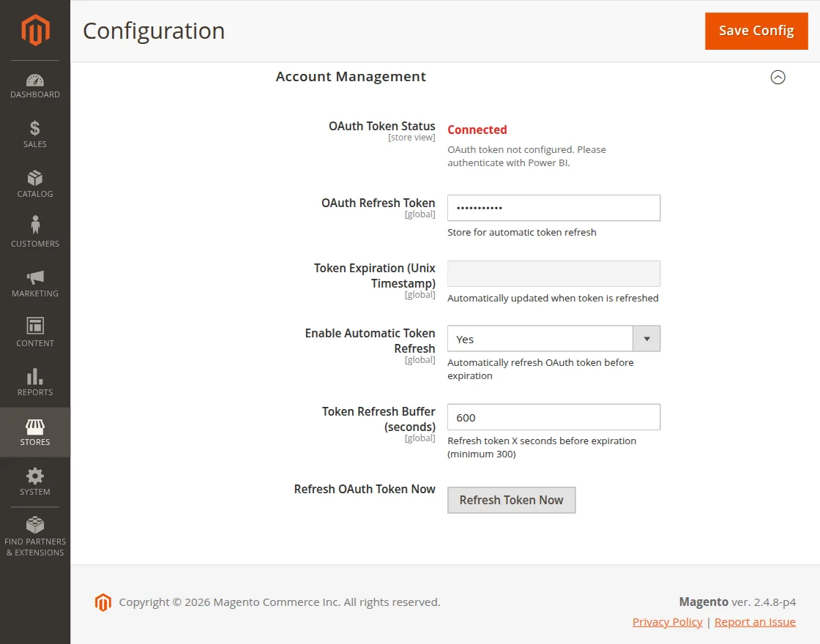Open the Customers person icon menu
This screenshot has height=644, width=820.
tap(35, 226)
